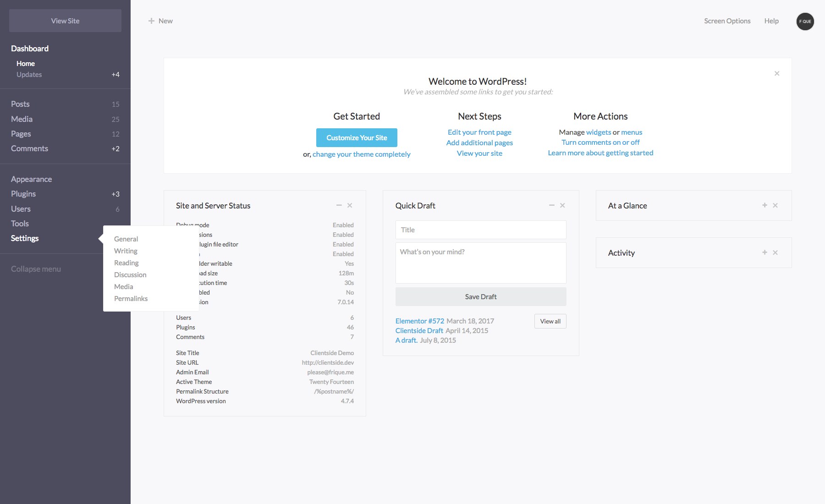Collapse the Quick Draft widget
Image resolution: width=825 pixels, height=504 pixels.
(552, 205)
